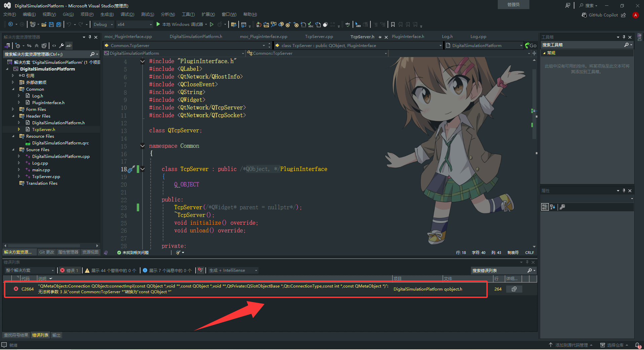The height and width of the screenshot is (350, 644).
Task: Click the Local Windows Debugger label
Action: point(183,24)
